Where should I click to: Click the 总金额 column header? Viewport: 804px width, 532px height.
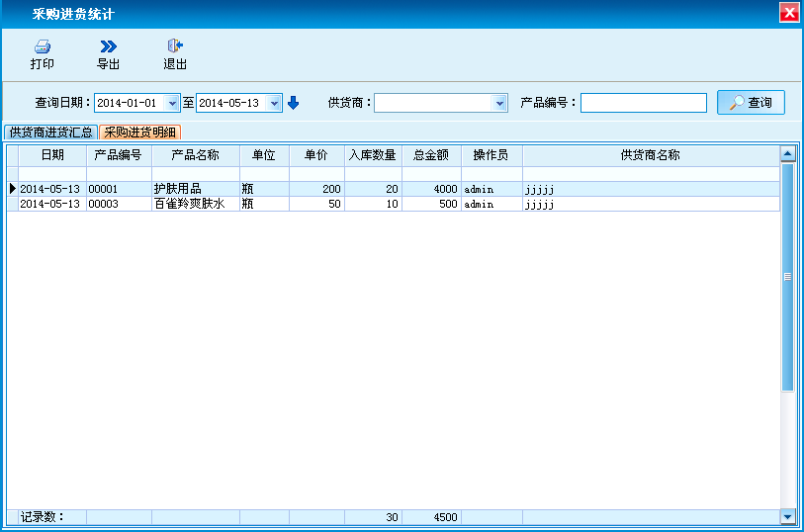tap(431, 155)
